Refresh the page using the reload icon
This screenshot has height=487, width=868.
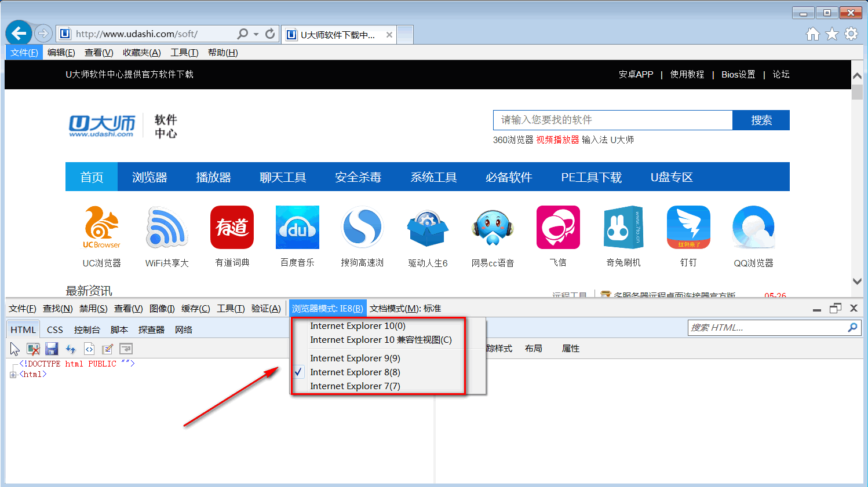[270, 34]
